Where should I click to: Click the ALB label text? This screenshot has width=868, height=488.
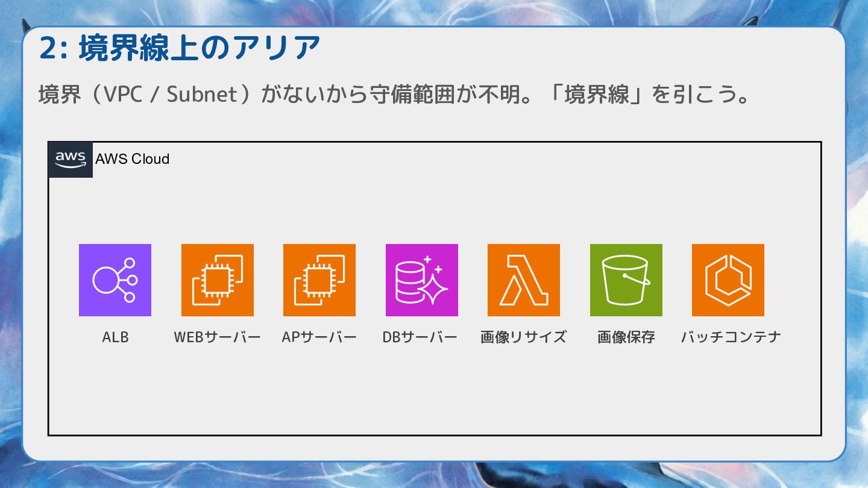pos(115,337)
